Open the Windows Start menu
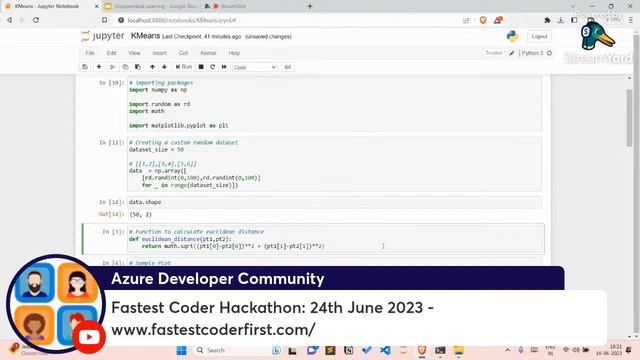The image size is (640, 360). (x=182, y=350)
